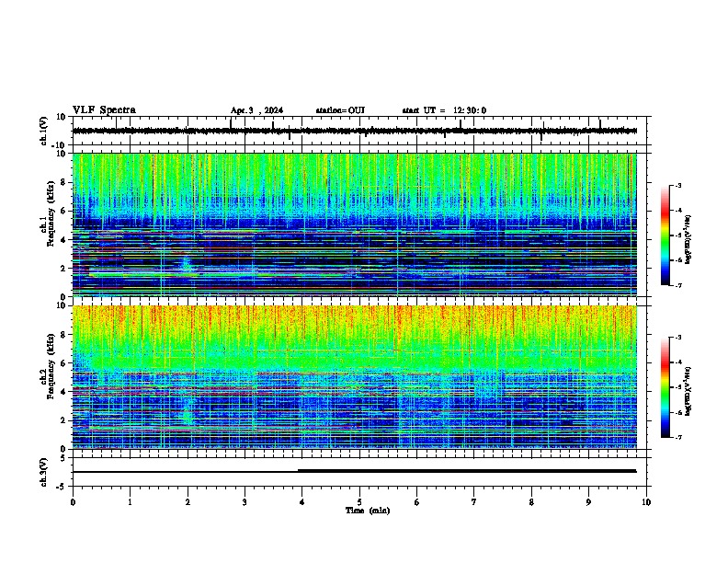Click the "station=OUI" header label

pos(340,110)
